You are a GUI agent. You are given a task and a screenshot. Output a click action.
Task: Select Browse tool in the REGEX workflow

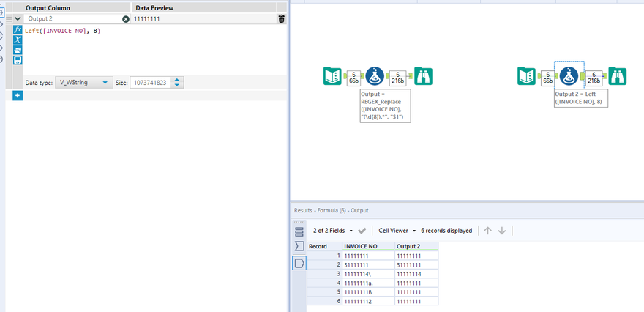[x=424, y=76]
